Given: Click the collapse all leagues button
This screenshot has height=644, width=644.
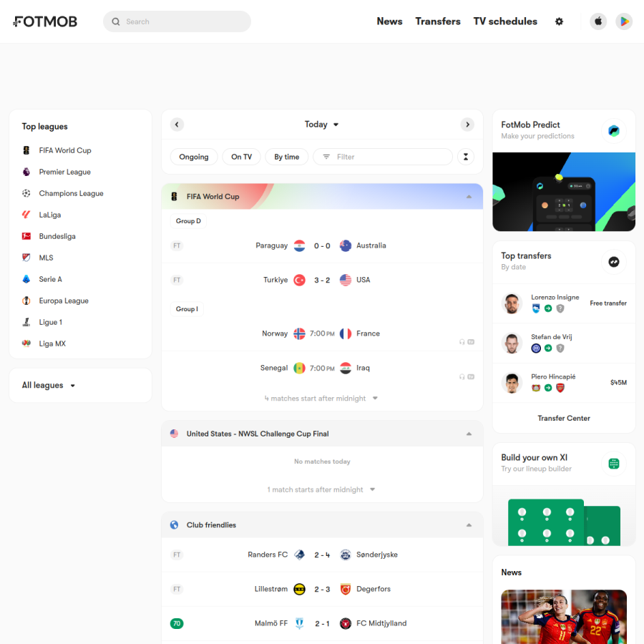Looking at the screenshot, I should point(466,157).
